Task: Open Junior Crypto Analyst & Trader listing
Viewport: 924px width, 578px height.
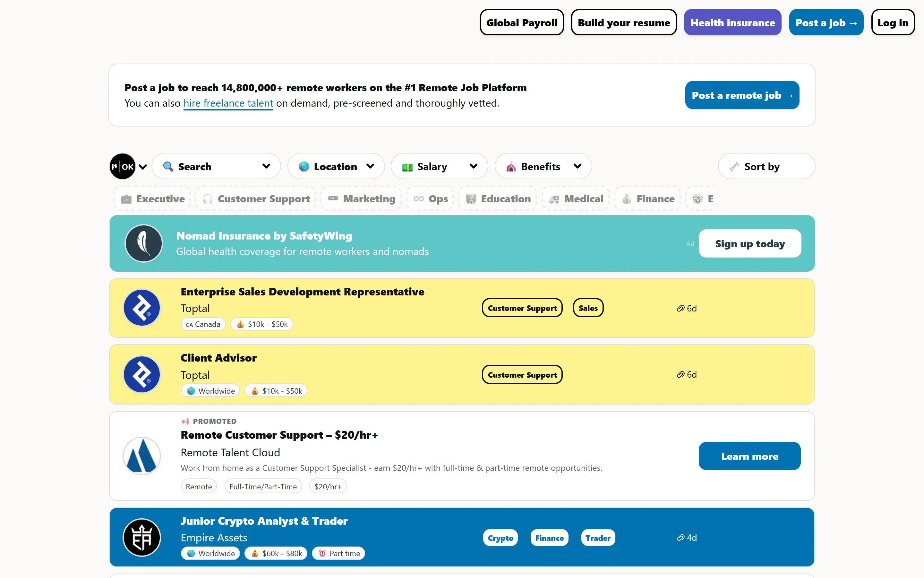Action: point(264,521)
